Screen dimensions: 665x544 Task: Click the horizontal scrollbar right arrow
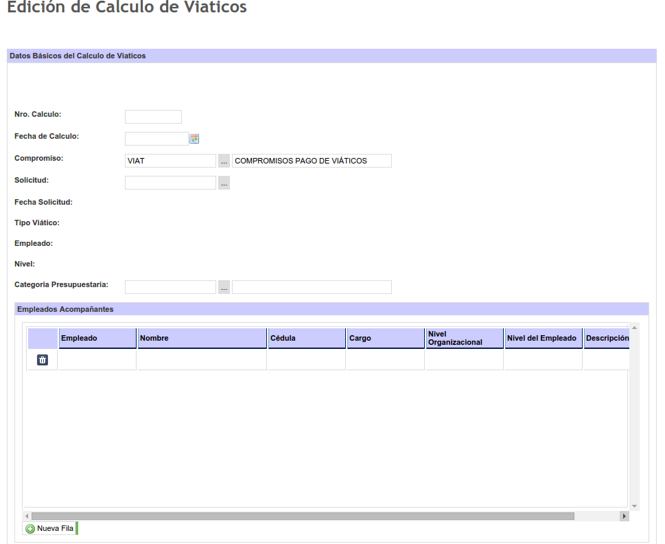(x=624, y=516)
